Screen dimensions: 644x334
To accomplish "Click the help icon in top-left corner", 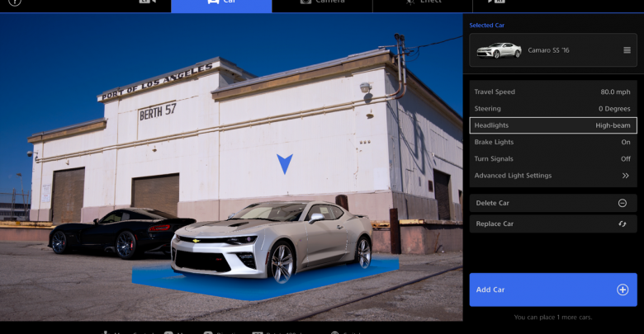I will pos(14,2).
